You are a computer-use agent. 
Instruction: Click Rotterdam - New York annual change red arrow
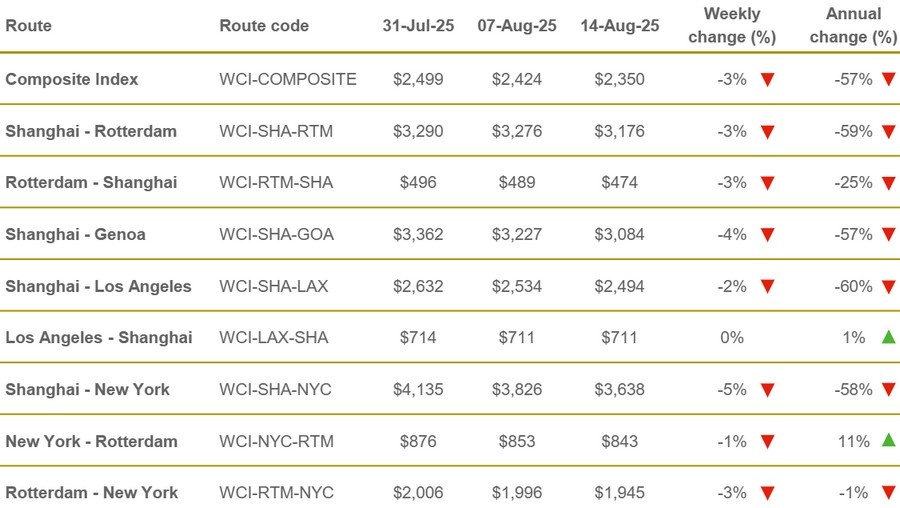[x=888, y=493]
